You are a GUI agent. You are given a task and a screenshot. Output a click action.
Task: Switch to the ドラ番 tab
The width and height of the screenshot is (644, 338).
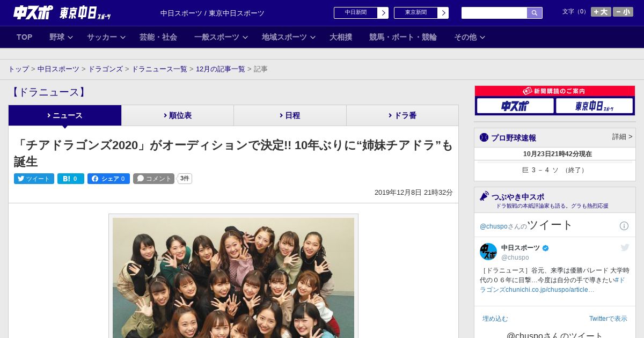pos(402,115)
